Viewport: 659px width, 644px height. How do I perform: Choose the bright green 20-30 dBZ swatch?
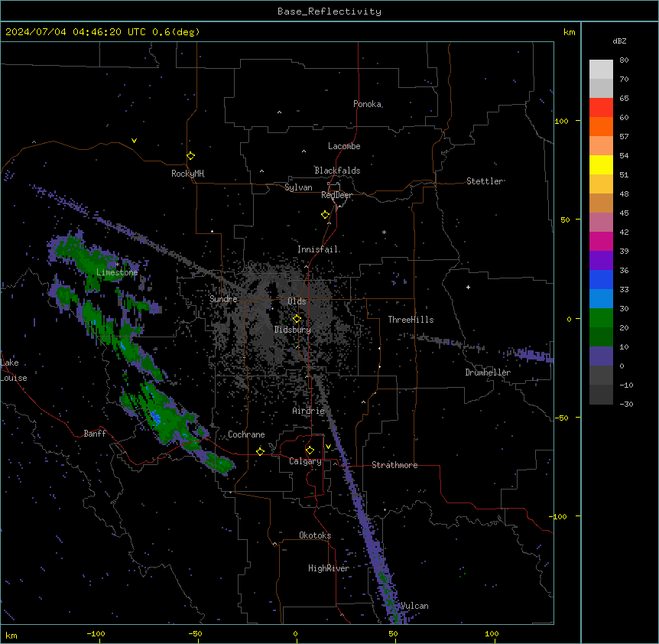pos(601,318)
